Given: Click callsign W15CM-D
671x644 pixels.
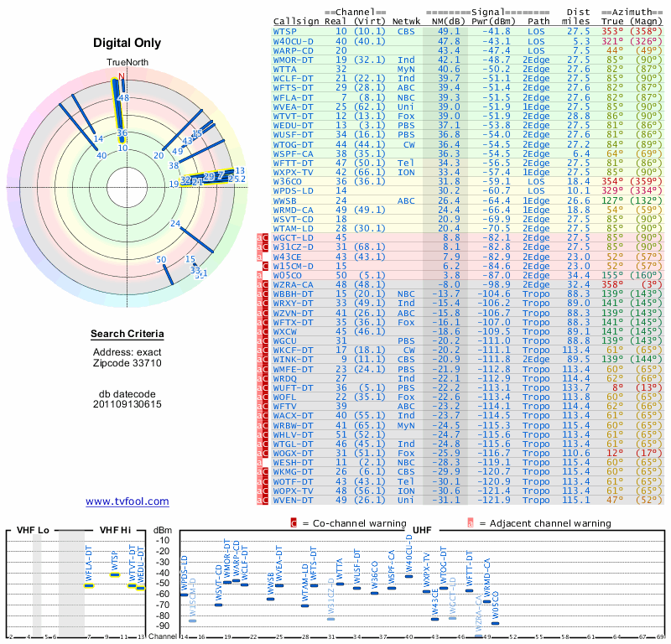Looking at the screenshot, I should pos(293,266).
